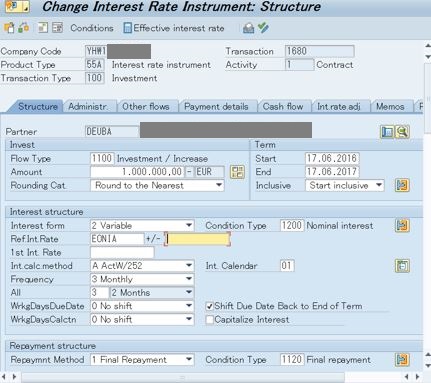The image size is (431, 383).
Task: Click the Product Type field 55A
Action: coord(94,65)
